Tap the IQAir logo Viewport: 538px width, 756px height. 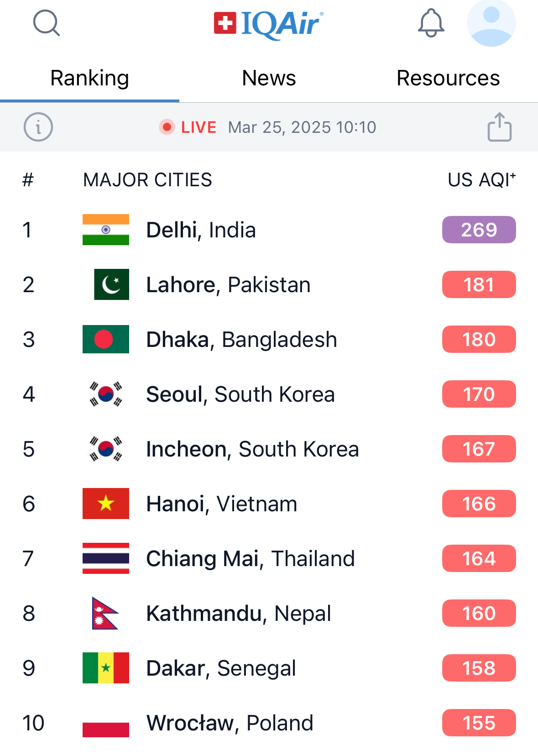[269, 24]
